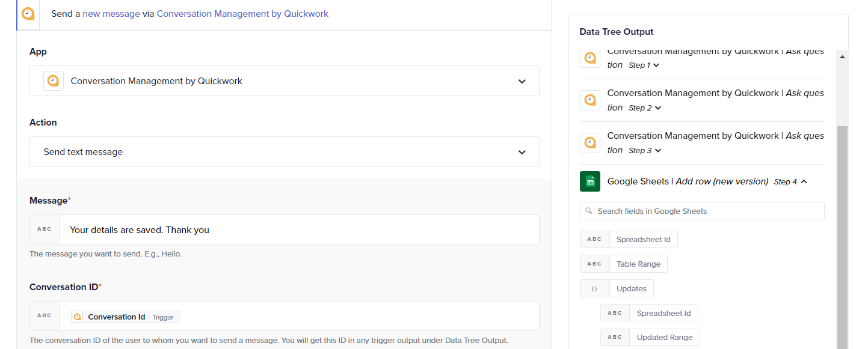868x349 pixels.
Task: Click the Google Sheets icon for Step 4
Action: (x=590, y=181)
